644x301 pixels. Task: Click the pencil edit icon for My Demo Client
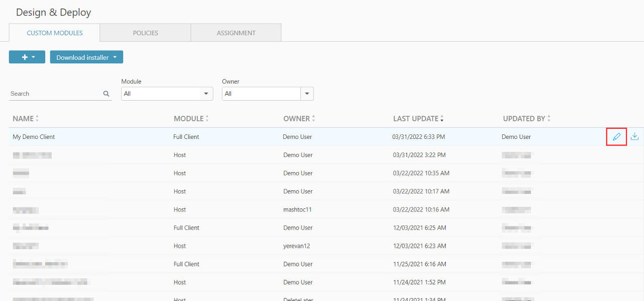point(616,136)
